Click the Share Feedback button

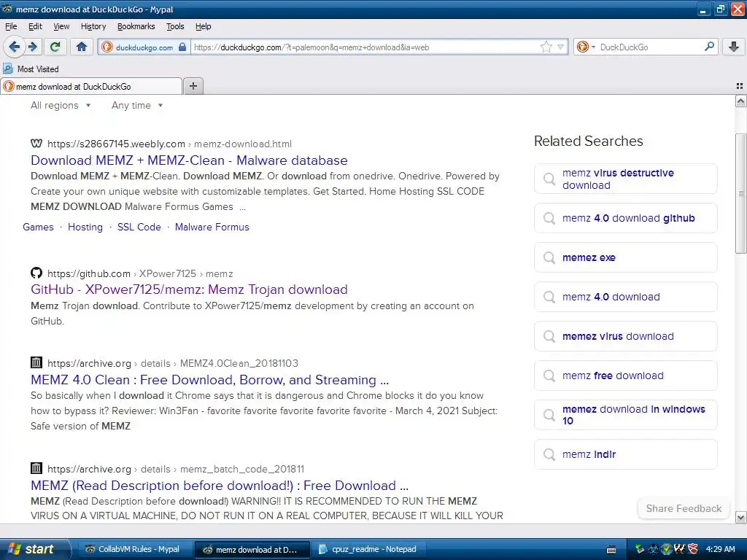click(684, 508)
